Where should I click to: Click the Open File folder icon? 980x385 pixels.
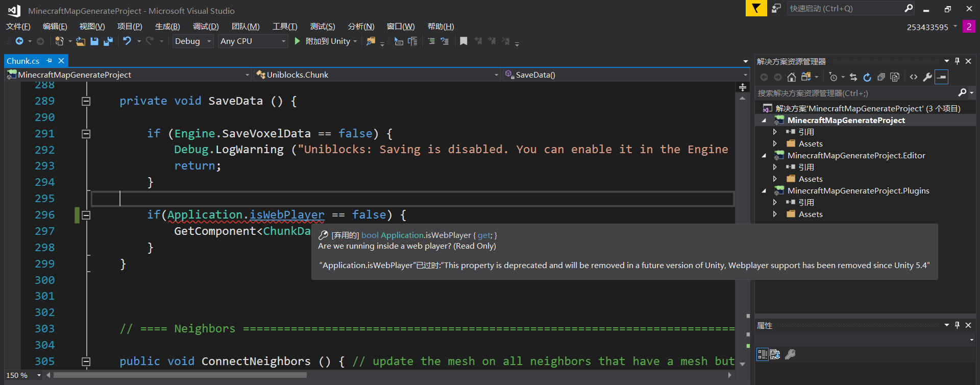(x=81, y=41)
